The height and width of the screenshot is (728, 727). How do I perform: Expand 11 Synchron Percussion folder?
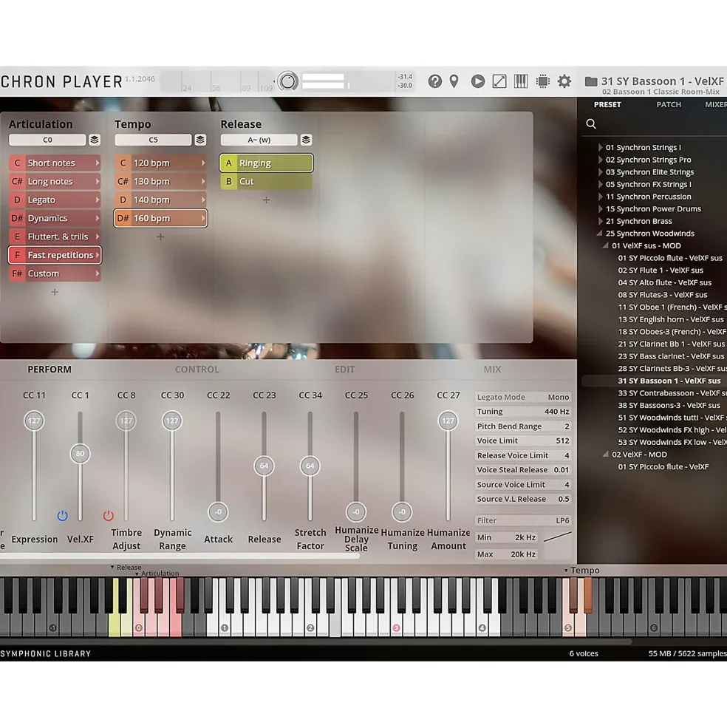pyautogui.click(x=600, y=197)
